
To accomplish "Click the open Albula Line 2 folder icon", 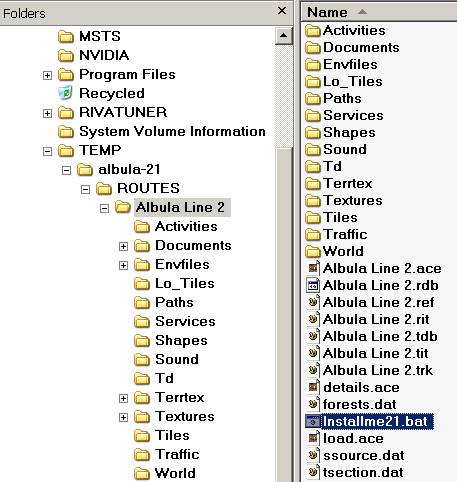I will click(x=123, y=207).
